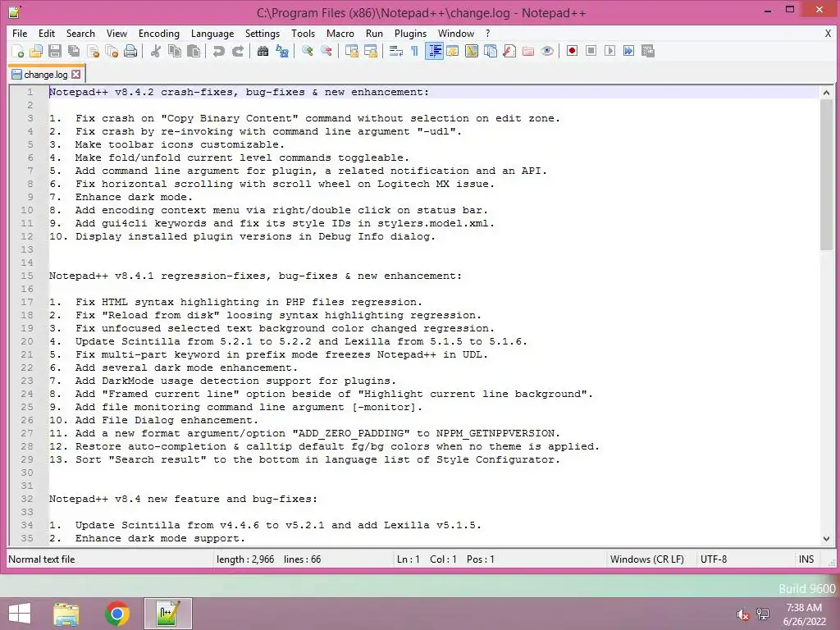Open the Run menu
The width and height of the screenshot is (840, 630).
[374, 33]
